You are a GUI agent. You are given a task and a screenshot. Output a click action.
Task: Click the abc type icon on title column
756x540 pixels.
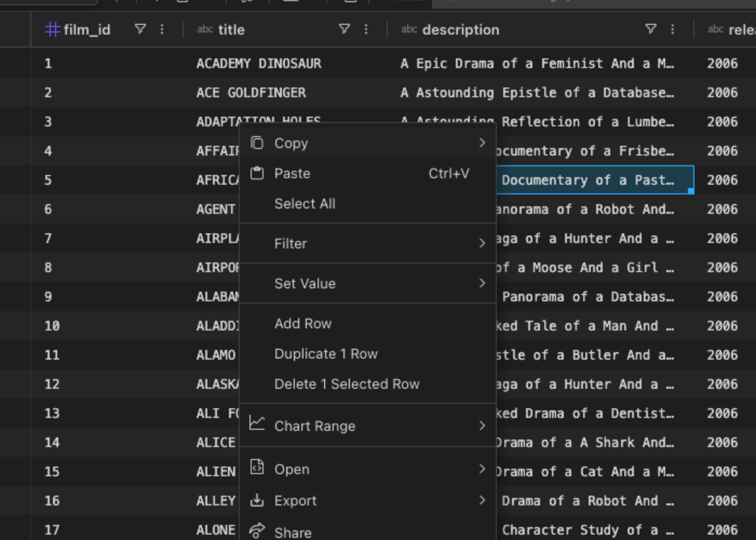206,30
